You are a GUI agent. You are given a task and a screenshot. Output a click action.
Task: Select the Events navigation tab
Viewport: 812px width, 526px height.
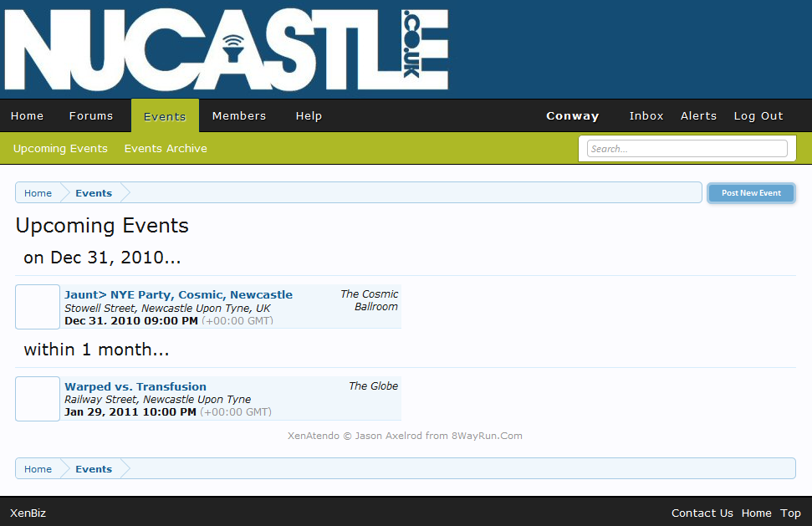coord(165,116)
